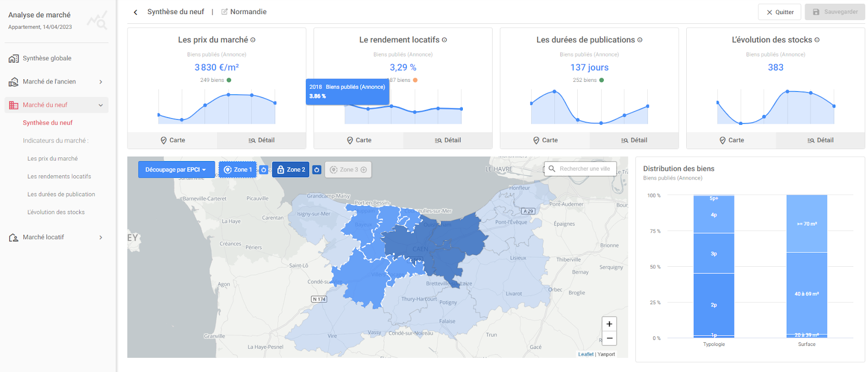Click the Sauvegarder button
868x372 pixels.
[835, 12]
